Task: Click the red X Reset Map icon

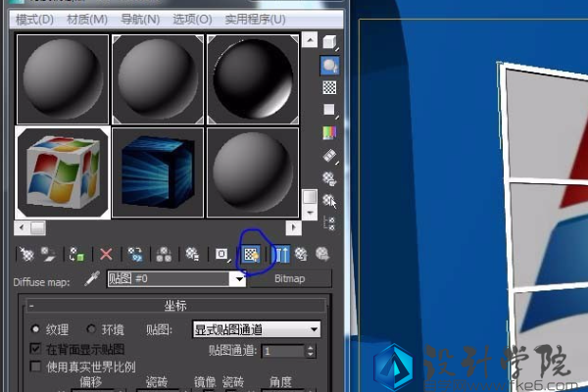Action: click(106, 255)
